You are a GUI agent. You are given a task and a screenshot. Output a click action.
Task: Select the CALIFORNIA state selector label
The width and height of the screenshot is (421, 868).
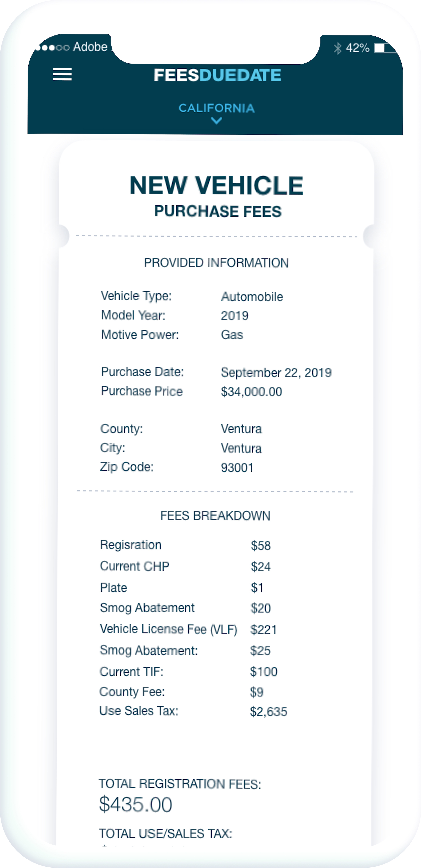(x=216, y=108)
